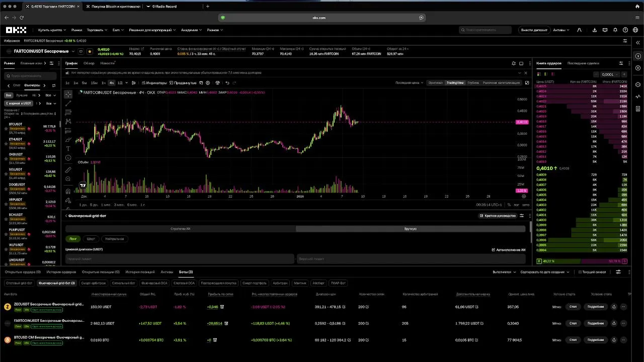Select the text tool in chart toolbar
Screen dimensions: 644x362
coord(68,148)
